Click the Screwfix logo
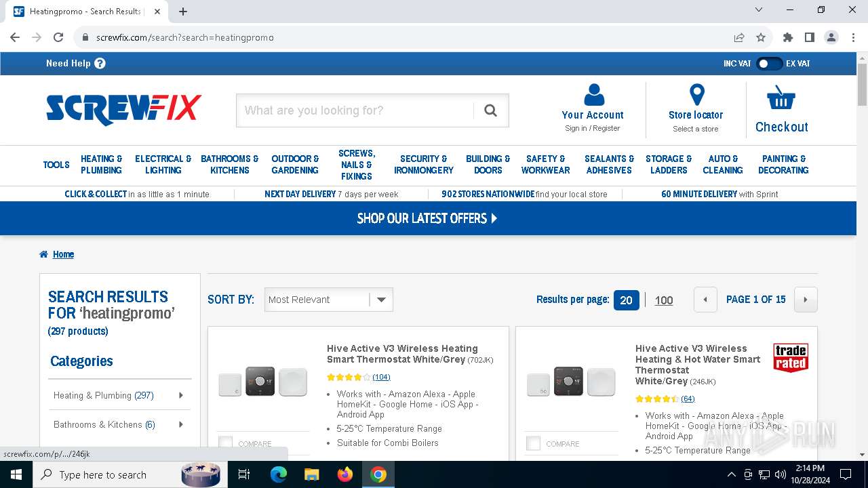The image size is (868, 488). pos(124,109)
